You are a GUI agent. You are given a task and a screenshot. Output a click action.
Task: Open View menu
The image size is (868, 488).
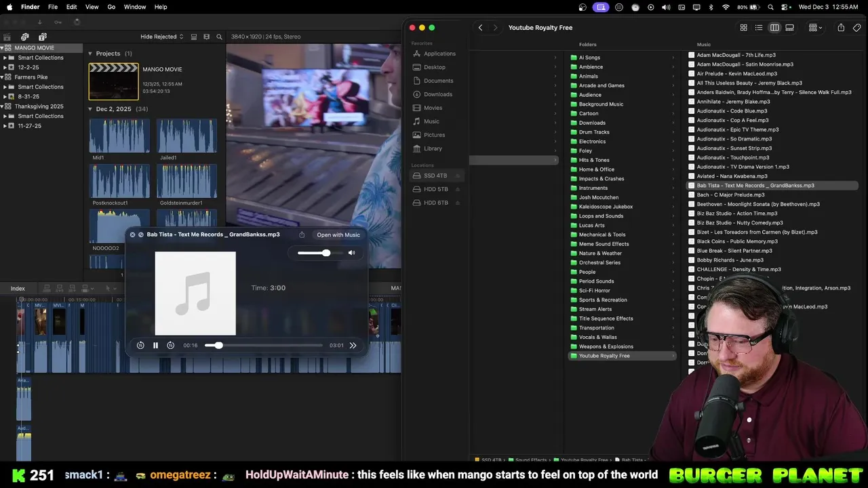click(92, 7)
